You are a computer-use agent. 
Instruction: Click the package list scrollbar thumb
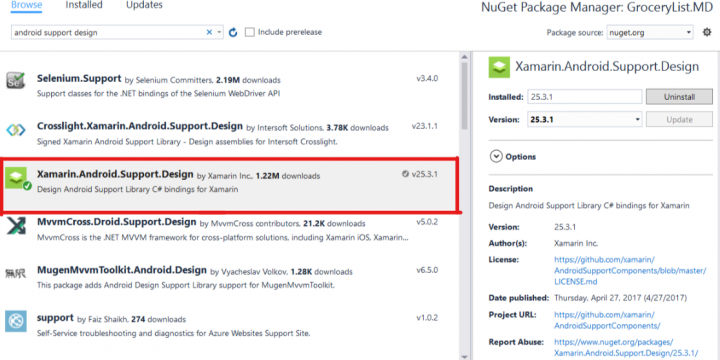(x=464, y=96)
